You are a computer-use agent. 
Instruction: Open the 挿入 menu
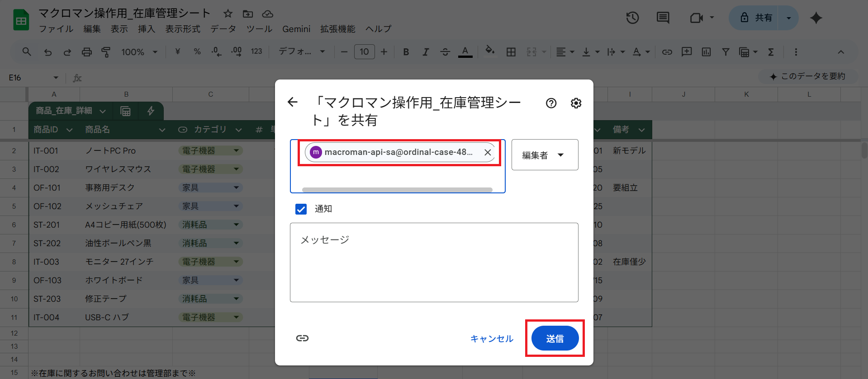147,29
